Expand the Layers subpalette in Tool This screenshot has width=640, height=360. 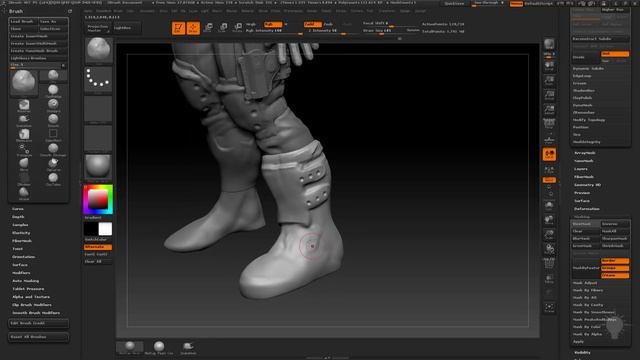click(x=581, y=169)
